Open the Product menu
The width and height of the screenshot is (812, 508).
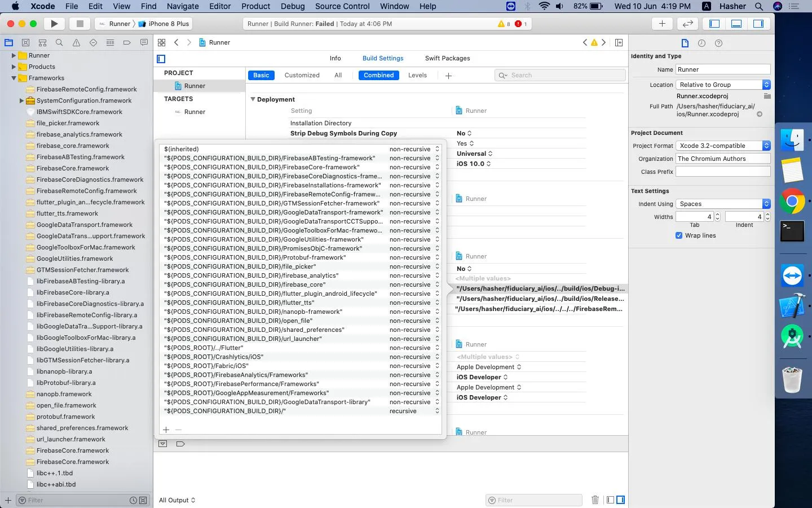pos(256,6)
